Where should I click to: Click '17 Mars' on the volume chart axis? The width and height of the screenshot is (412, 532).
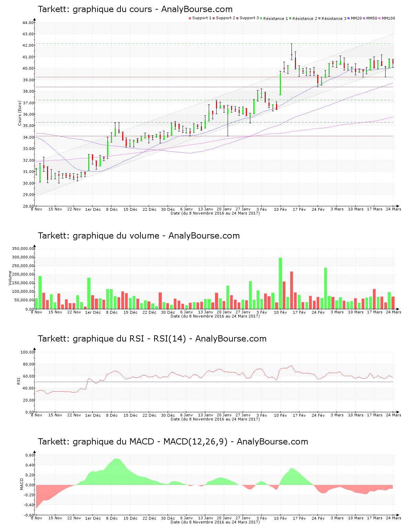click(375, 312)
